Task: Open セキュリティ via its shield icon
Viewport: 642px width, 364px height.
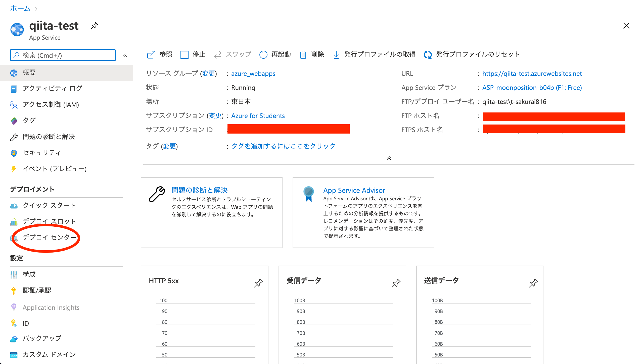Action: pyautogui.click(x=14, y=153)
